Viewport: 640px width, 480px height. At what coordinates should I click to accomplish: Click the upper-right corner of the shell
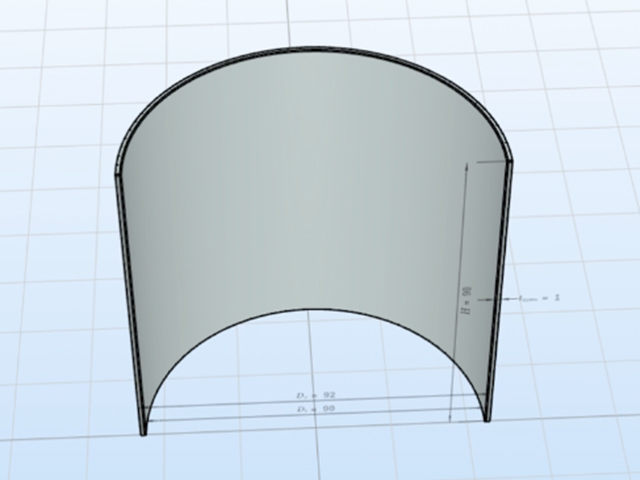click(509, 160)
